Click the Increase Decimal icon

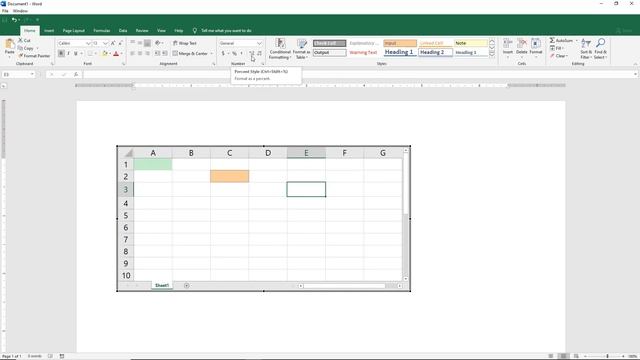tap(251, 53)
